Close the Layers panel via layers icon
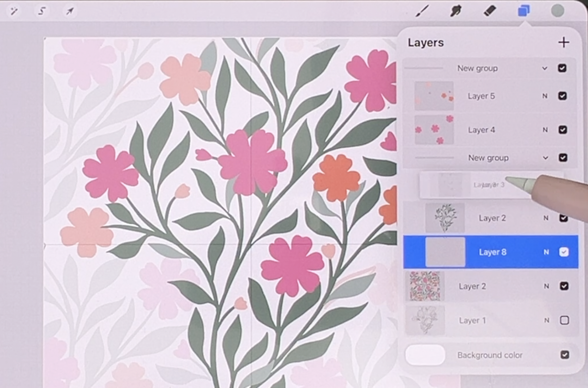Viewport: 588px width, 388px height. pyautogui.click(x=524, y=11)
